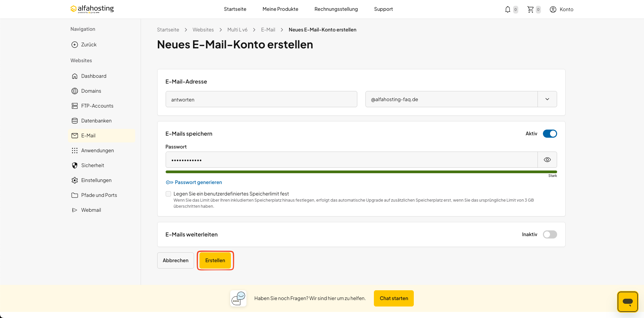Go to Startseite breadcrumb
This screenshot has width=644, height=318.
click(x=168, y=30)
